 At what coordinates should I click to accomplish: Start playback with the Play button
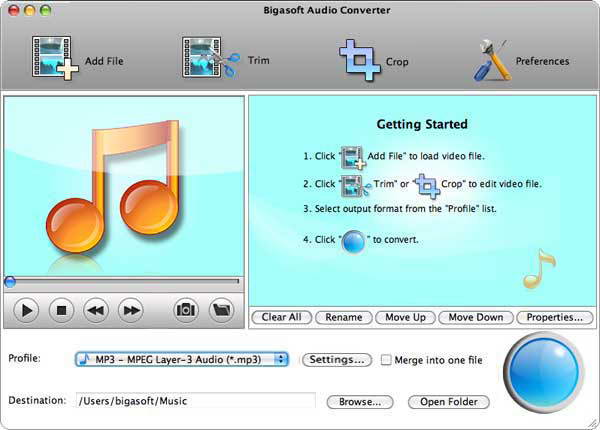(x=26, y=310)
